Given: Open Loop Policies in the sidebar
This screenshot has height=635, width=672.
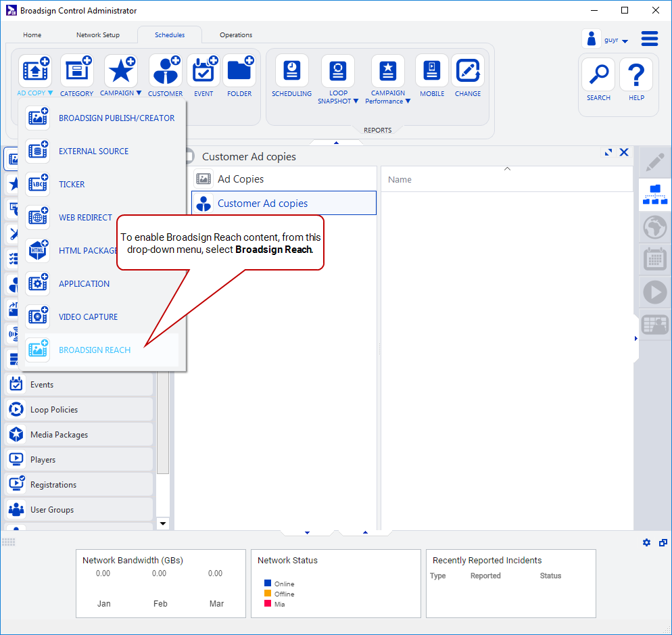Looking at the screenshot, I should 79,409.
